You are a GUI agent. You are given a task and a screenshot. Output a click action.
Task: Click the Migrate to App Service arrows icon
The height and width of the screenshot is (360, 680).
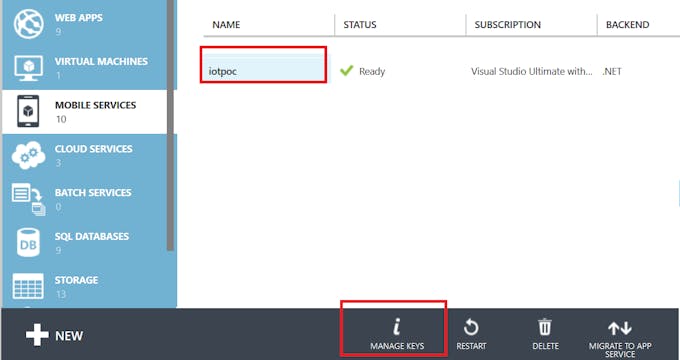tap(620, 328)
